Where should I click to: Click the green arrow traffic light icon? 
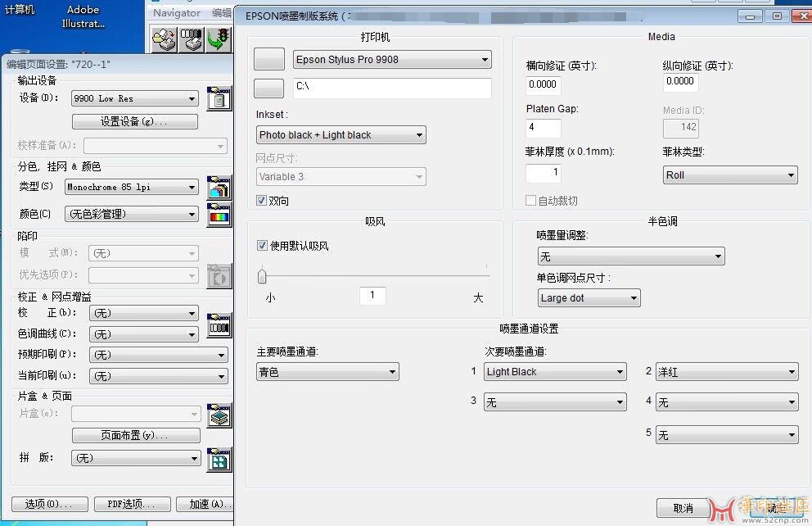[x=218, y=40]
